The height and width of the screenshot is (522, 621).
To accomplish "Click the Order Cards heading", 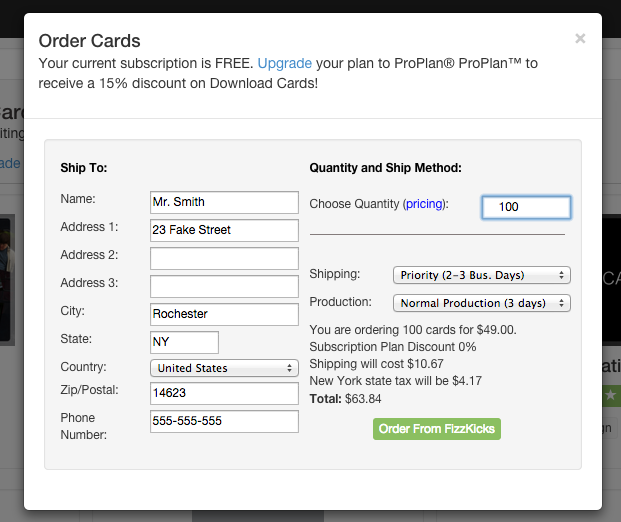I will [90, 41].
